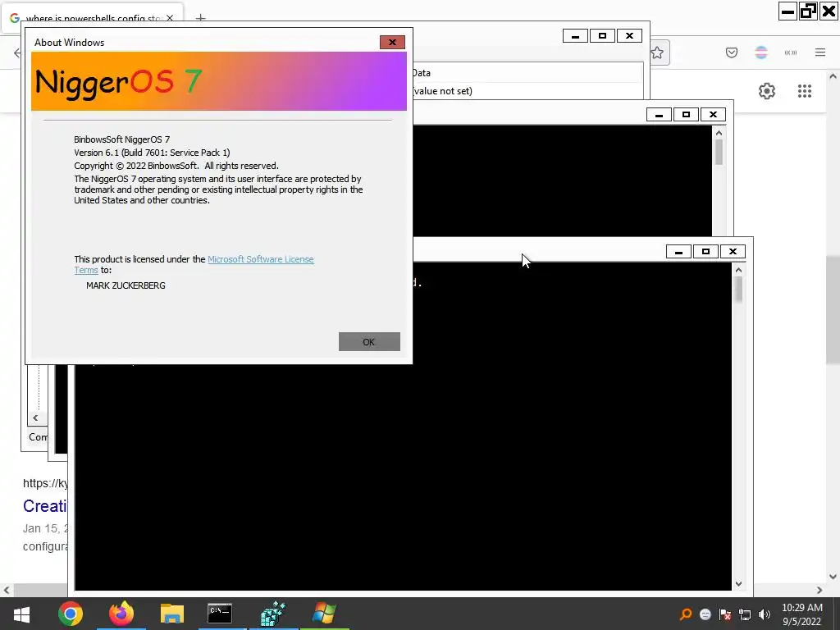
Task: Open the Google apps grid
Action: [x=805, y=91]
